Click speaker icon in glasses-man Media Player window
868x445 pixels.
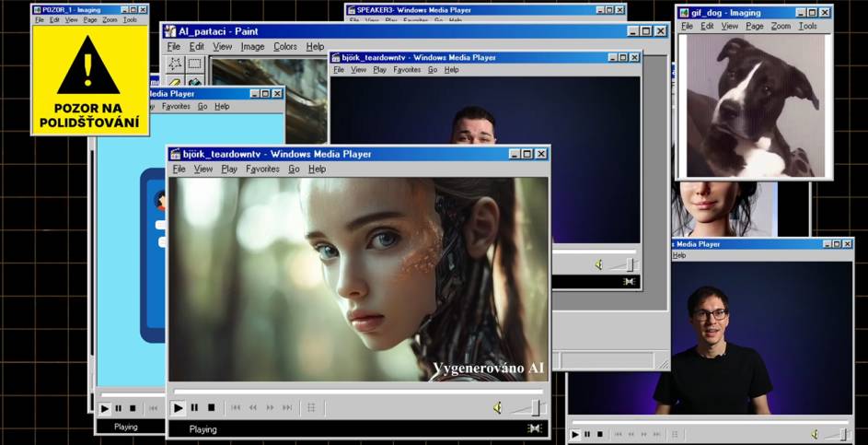click(815, 434)
